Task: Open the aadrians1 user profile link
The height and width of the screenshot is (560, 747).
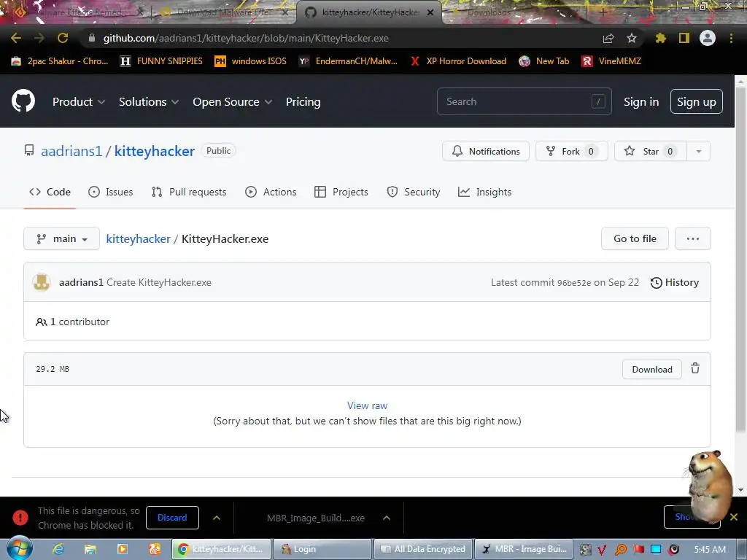Action: coord(71,151)
